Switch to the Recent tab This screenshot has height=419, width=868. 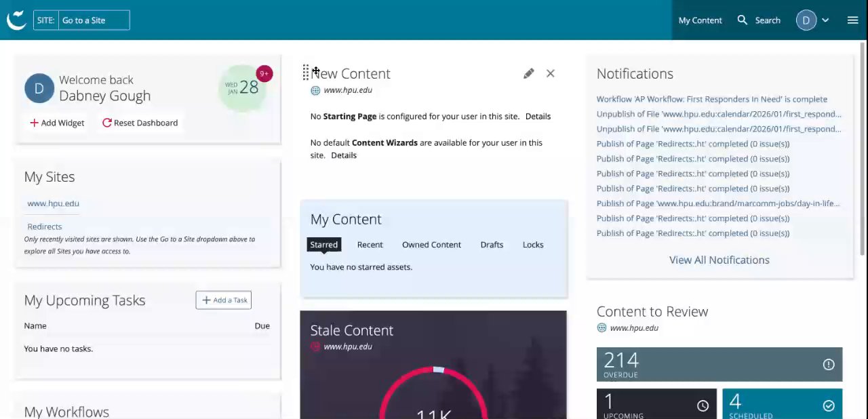tap(370, 245)
